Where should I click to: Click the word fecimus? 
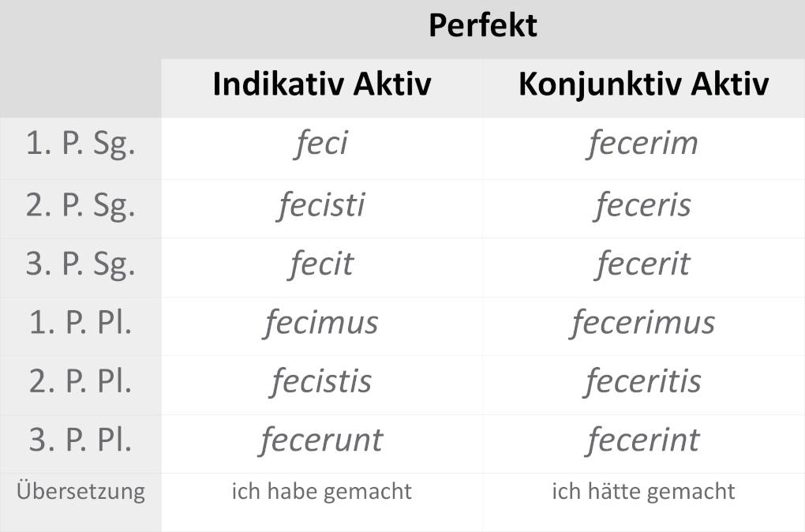321,322
